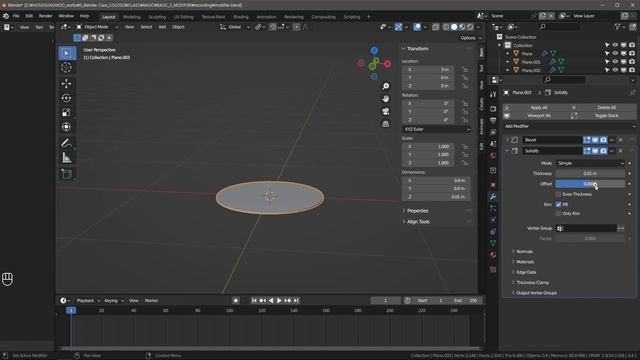Switch to the Layout workspace tab

(x=109, y=17)
